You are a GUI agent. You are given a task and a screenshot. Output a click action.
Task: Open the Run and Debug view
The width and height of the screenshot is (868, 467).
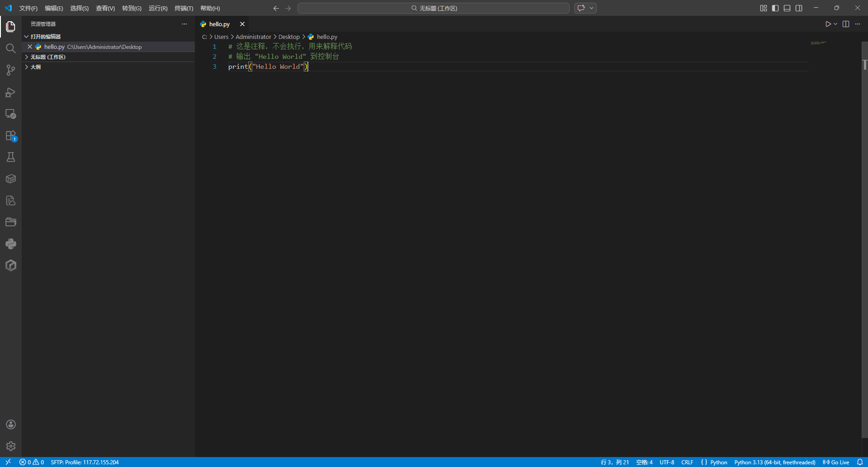(11, 92)
